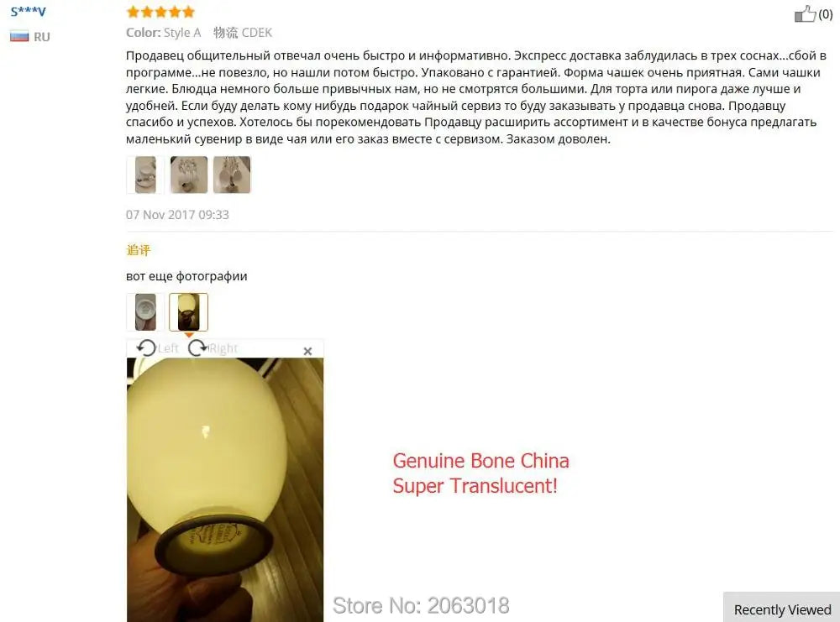This screenshot has height=622, width=840.
Task: Open first follow-up photo thumbnail
Action: click(145, 311)
